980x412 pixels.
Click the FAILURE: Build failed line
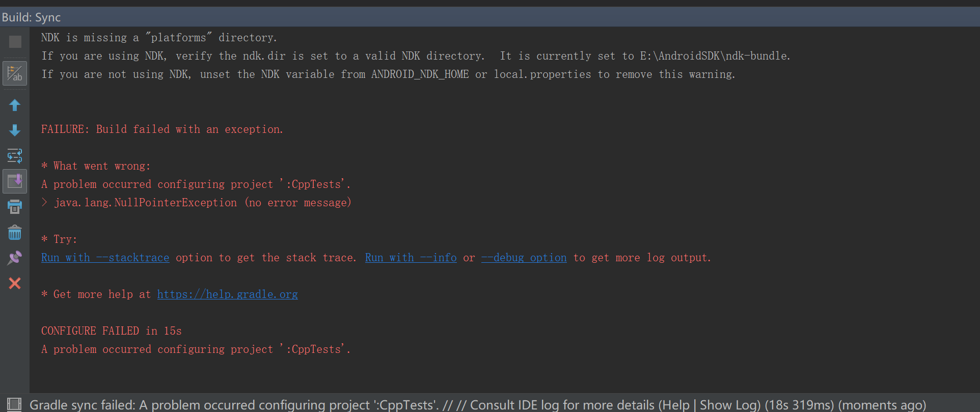pos(162,129)
